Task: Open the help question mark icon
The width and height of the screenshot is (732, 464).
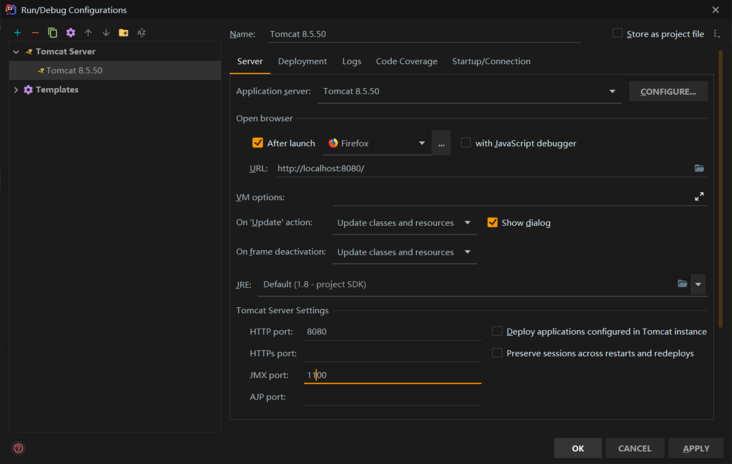Action: click(18, 448)
